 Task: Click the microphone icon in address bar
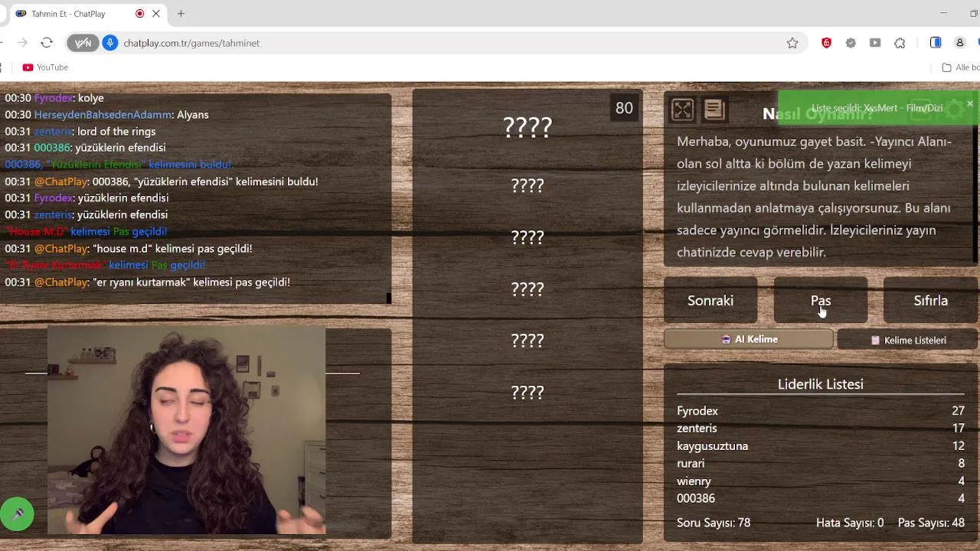point(109,43)
